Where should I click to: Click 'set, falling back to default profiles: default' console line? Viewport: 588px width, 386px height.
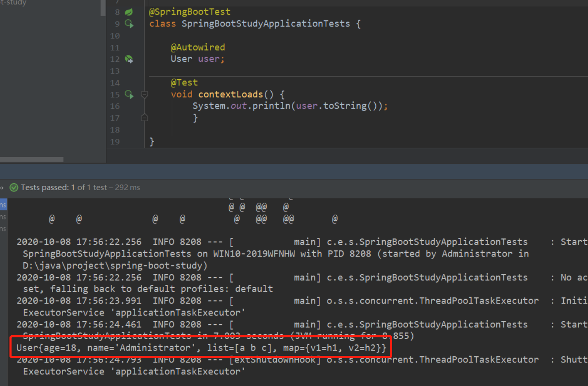pyautogui.click(x=148, y=289)
